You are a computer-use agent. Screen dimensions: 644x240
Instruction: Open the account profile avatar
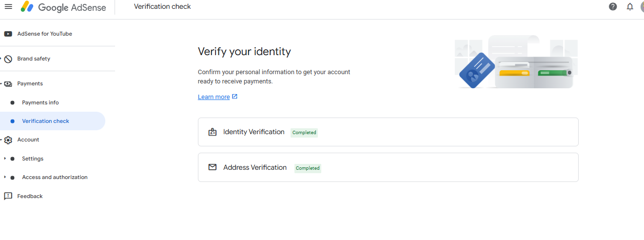(642, 7)
